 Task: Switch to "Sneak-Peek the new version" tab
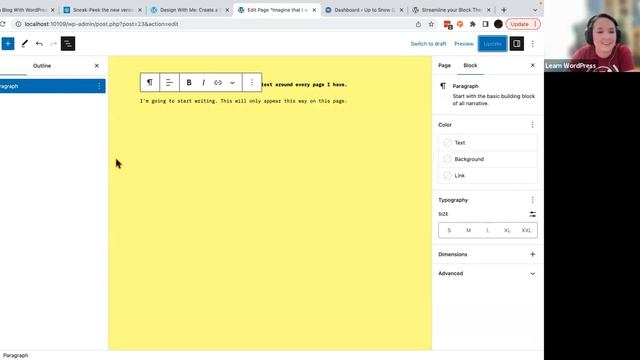[102, 10]
